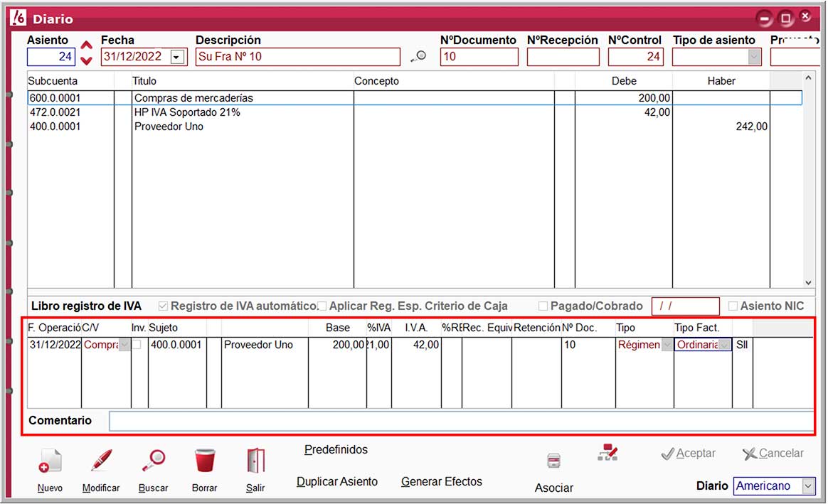Open the Compra C/V dropdown

(124, 345)
